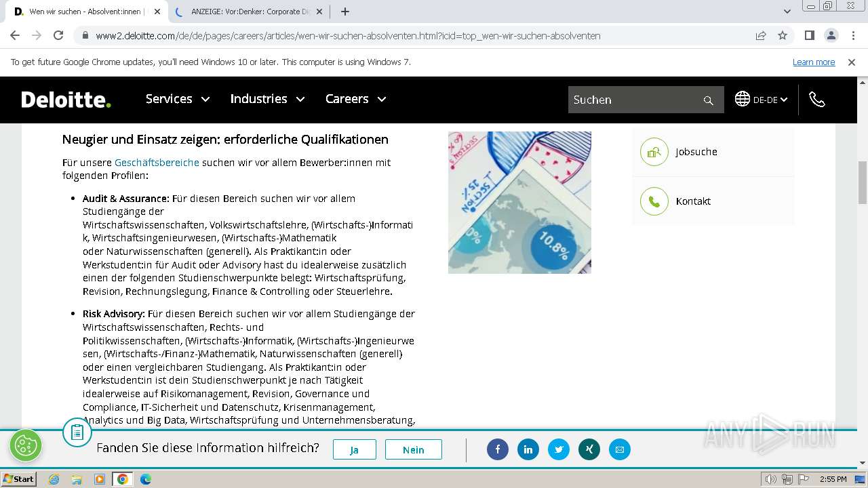Reload the current page
The image size is (868, 488).
pos(58,35)
